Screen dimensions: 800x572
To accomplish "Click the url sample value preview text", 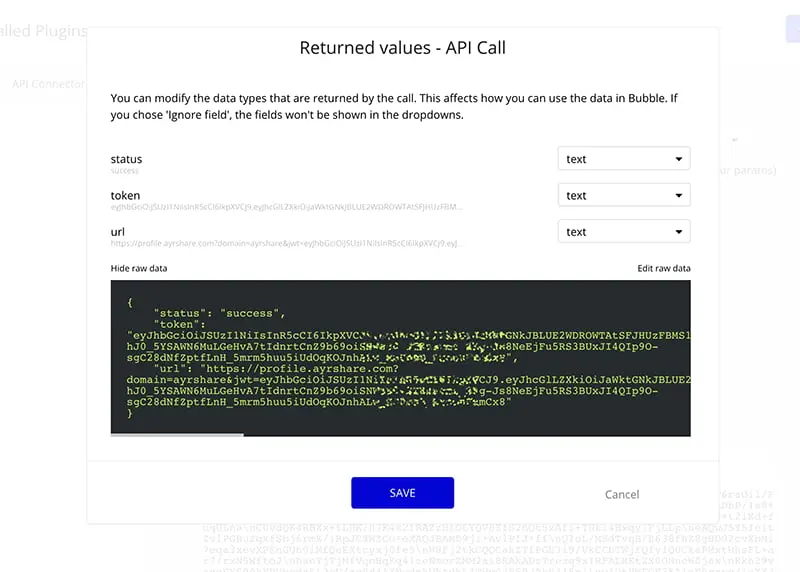I will tap(286, 243).
